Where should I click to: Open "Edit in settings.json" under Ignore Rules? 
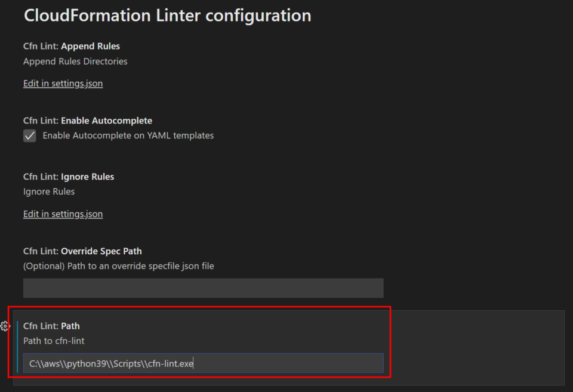click(x=62, y=213)
